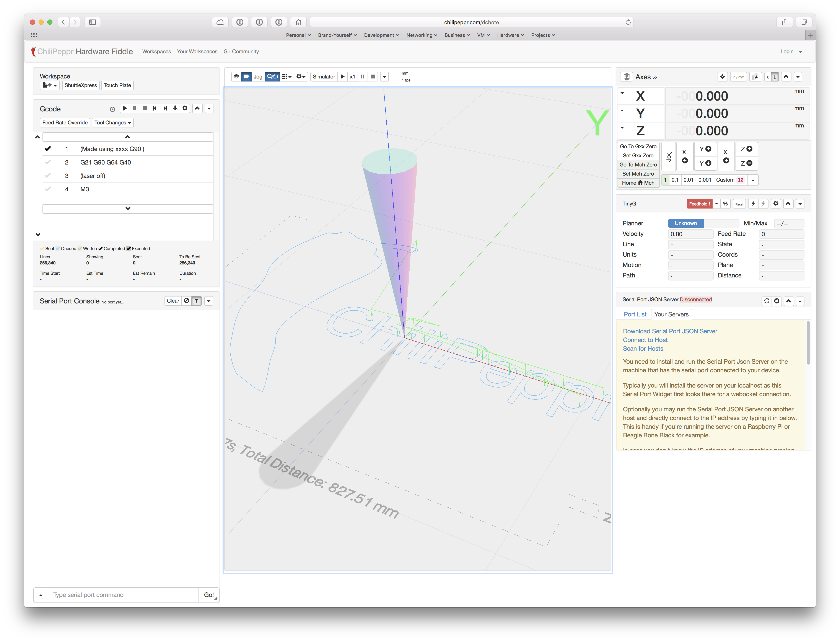
Task: Click the Home Mch button
Action: coord(638,183)
